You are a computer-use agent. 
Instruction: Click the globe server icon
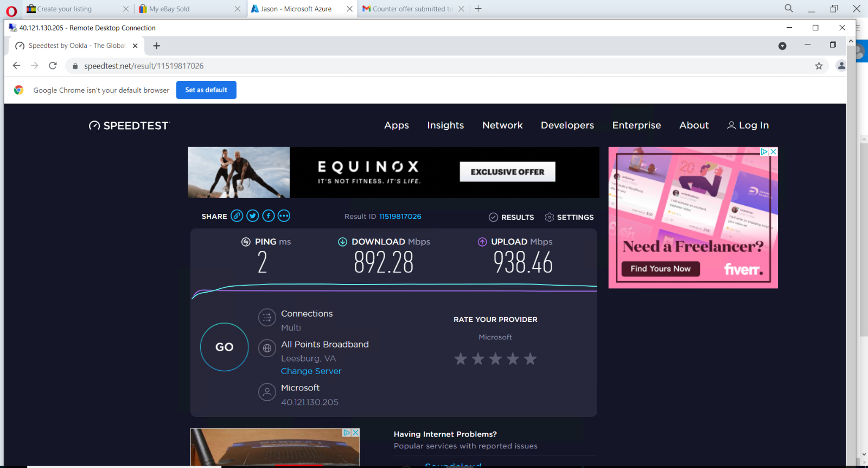(x=267, y=349)
